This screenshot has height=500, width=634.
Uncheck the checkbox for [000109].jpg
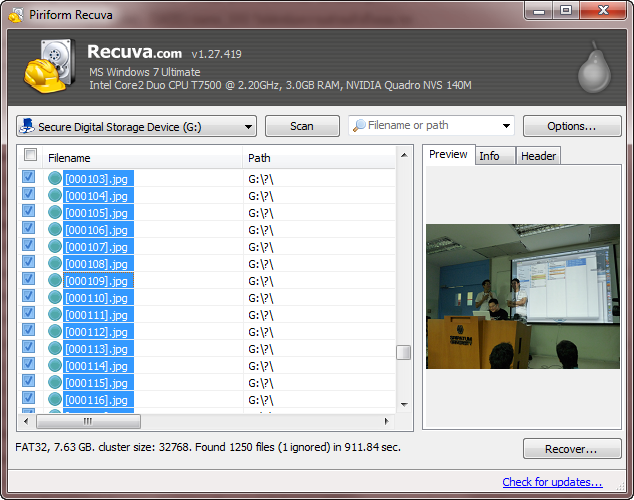(28, 278)
